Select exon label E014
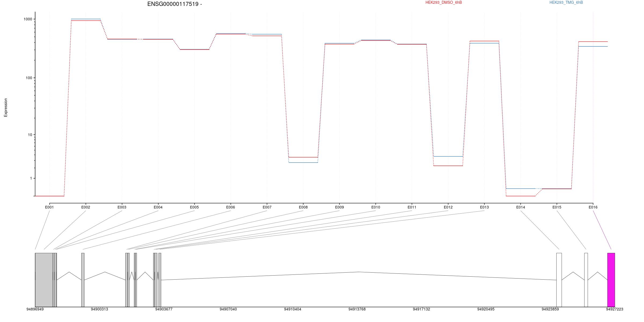Image resolution: width=644 pixels, height=322 pixels. tap(521, 207)
